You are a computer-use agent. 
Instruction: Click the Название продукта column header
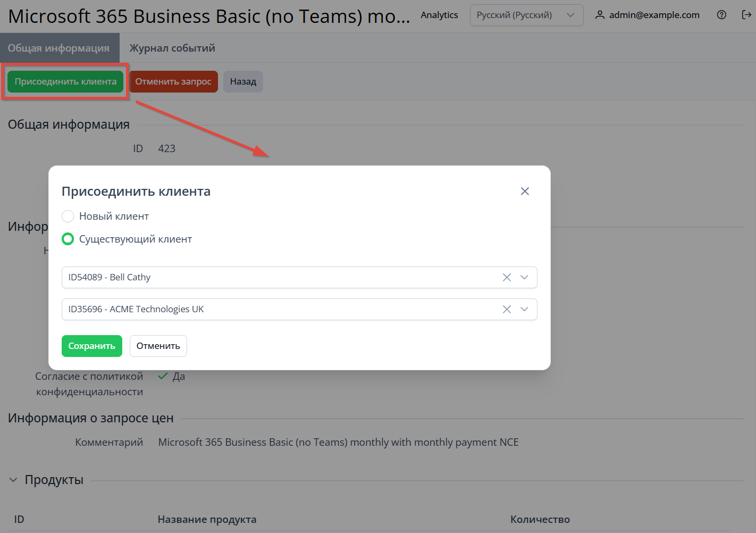(x=207, y=519)
